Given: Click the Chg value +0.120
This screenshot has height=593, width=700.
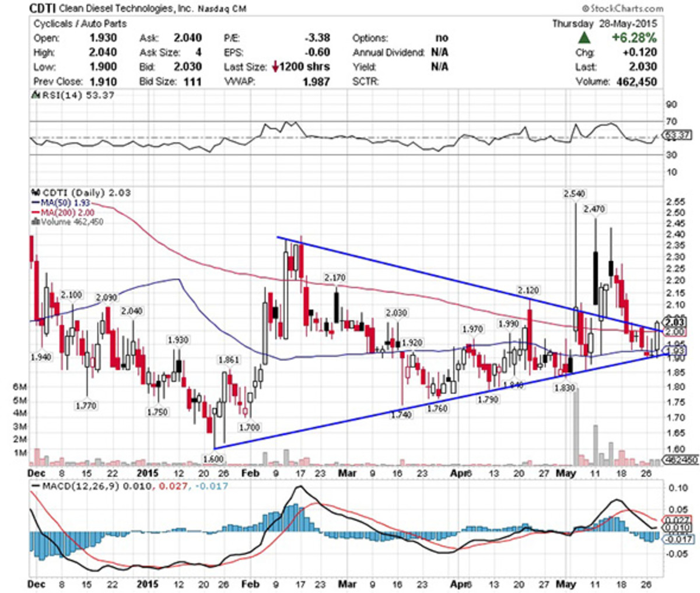Looking at the screenshot, I should [639, 52].
